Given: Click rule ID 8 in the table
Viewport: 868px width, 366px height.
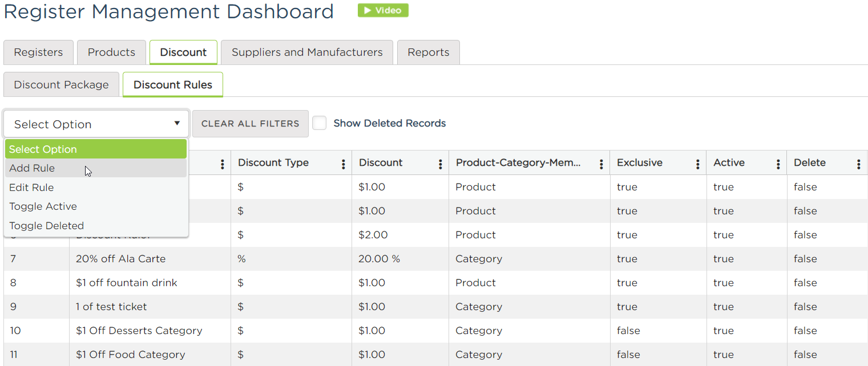Looking at the screenshot, I should point(14,283).
